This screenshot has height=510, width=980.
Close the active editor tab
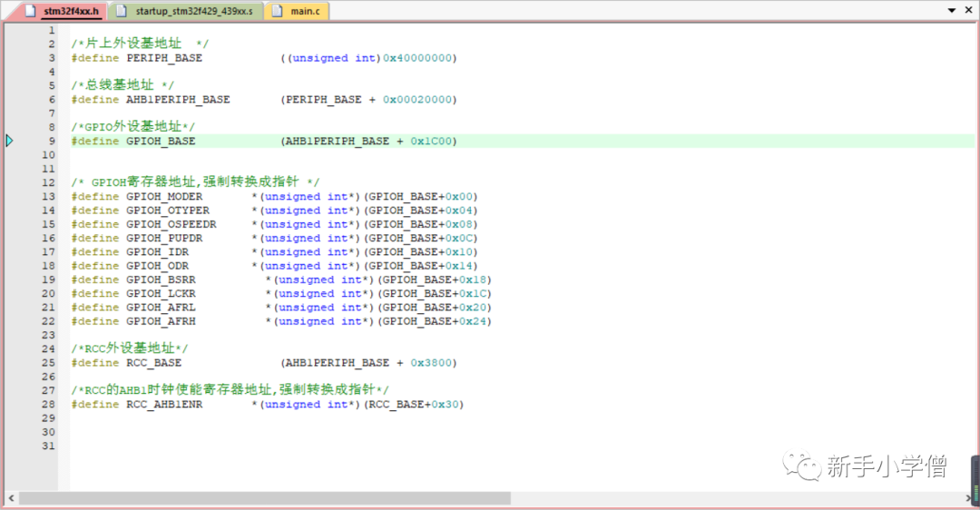[x=969, y=10]
